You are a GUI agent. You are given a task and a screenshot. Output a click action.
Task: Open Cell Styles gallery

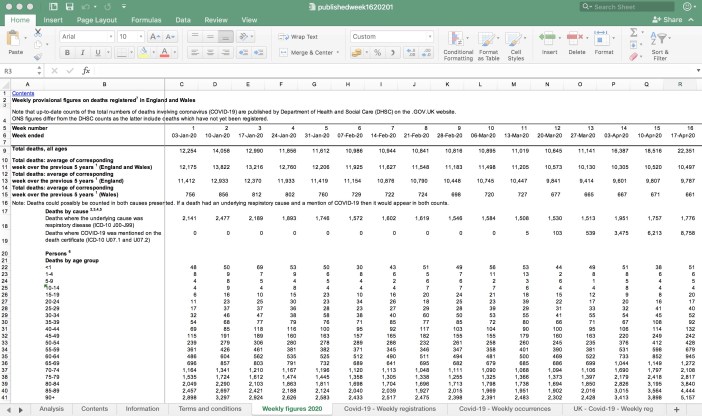(x=515, y=46)
